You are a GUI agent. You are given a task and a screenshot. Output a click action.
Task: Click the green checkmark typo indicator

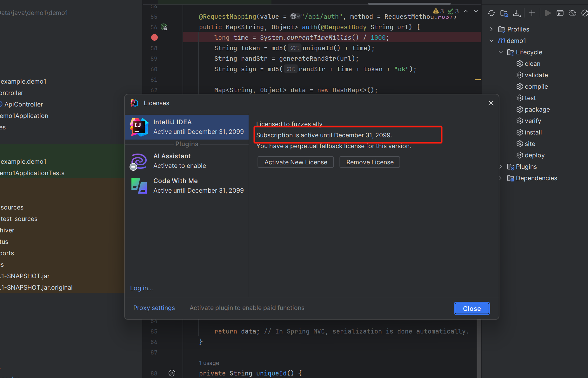453,11
